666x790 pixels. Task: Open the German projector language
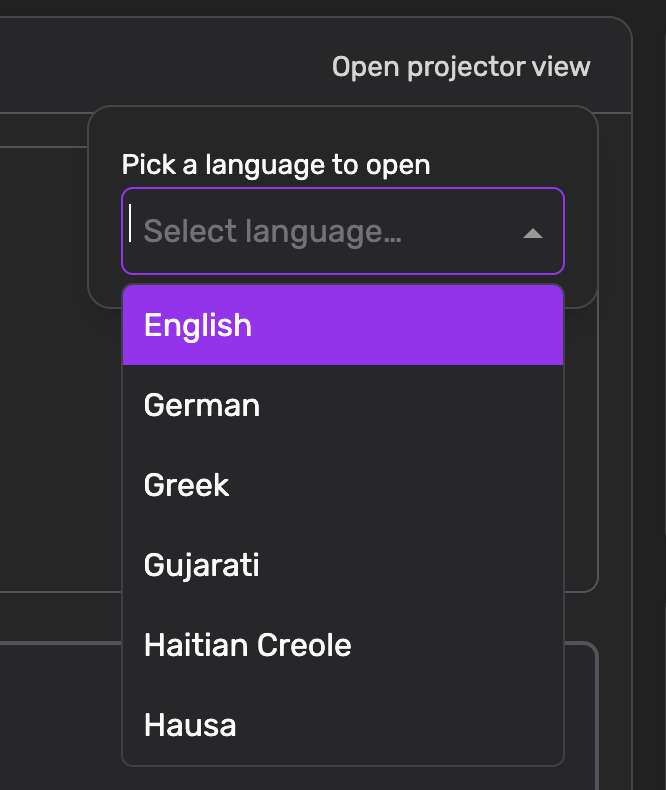[x=343, y=405]
